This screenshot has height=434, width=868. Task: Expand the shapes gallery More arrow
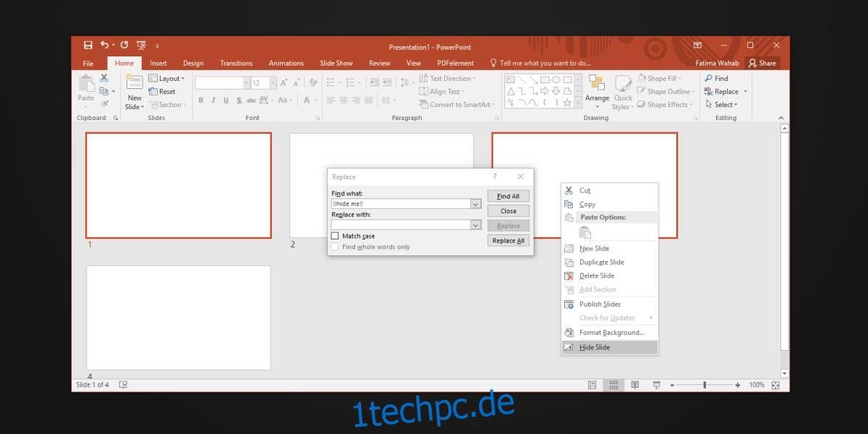pyautogui.click(x=577, y=104)
